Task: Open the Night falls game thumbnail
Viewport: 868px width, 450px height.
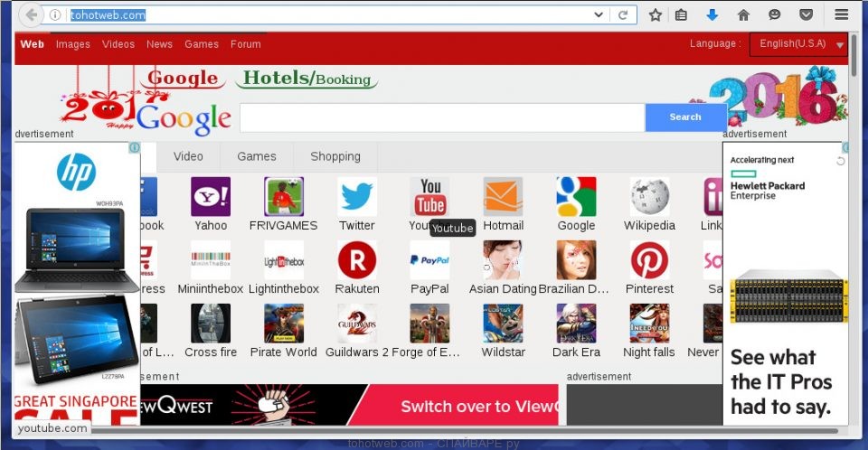Action: click(649, 323)
